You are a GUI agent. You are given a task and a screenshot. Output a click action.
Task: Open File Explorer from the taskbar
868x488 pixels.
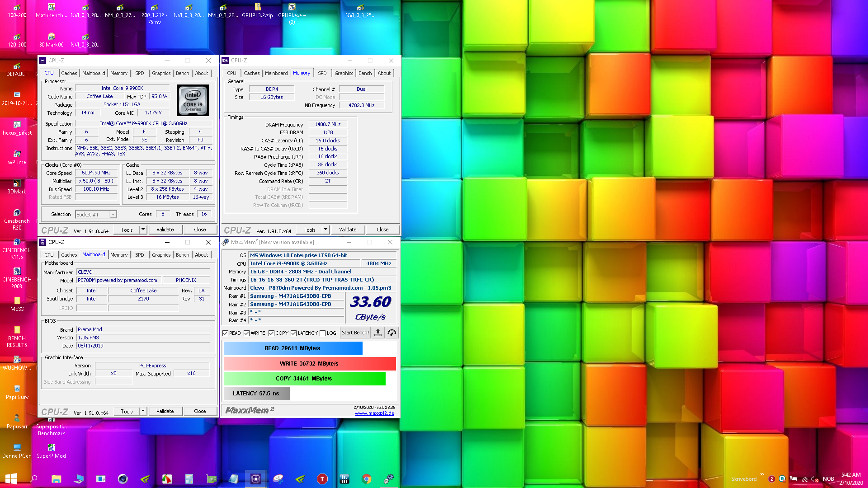pos(56,479)
